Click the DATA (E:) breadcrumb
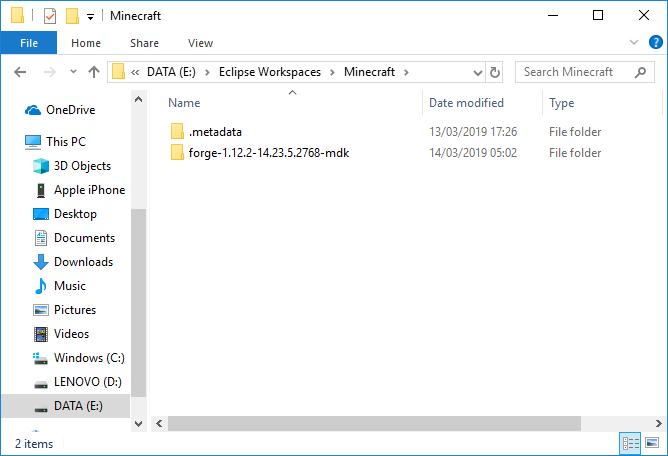Screen dimensions: 668x456 (171, 72)
